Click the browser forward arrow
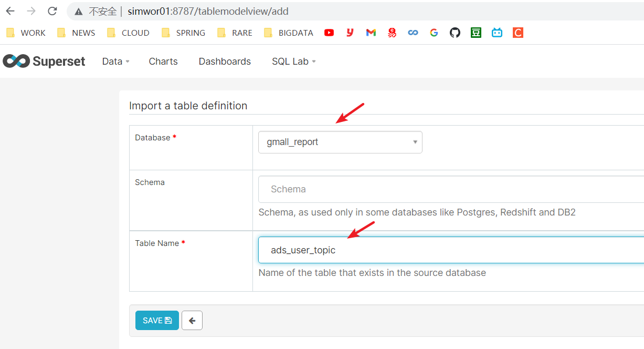644x349 pixels. (31, 11)
